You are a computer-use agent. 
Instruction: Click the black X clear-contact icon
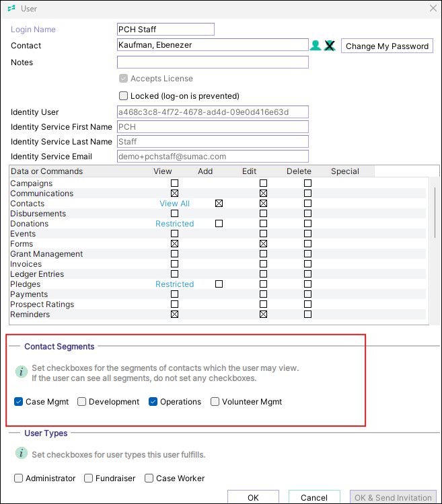(x=330, y=46)
